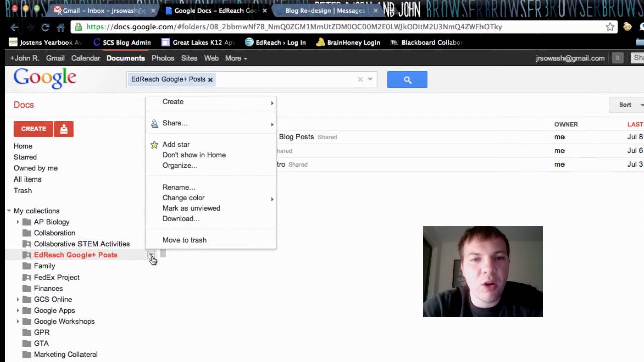This screenshot has width=644, height=362.
Task: Choose Share... from the context menu
Action: click(x=211, y=123)
